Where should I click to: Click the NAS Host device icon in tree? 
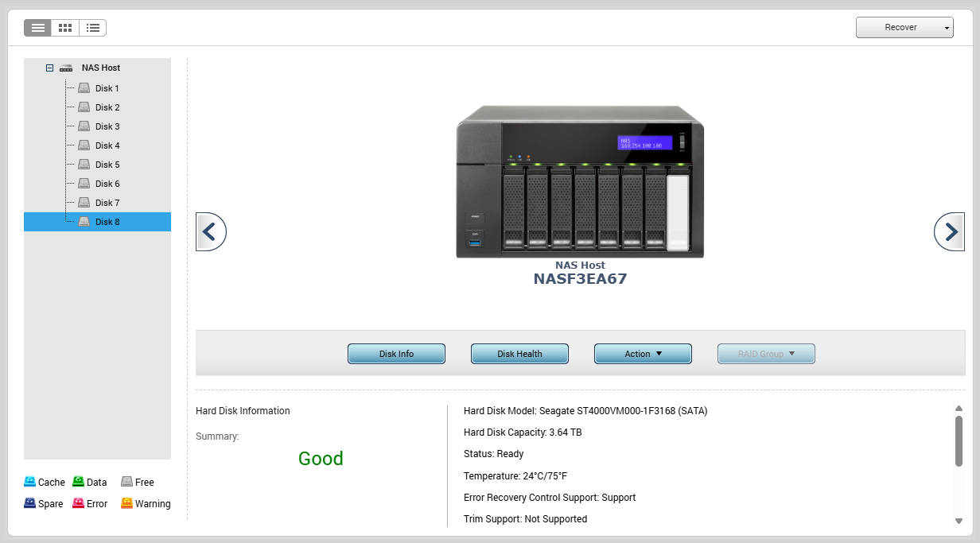66,68
